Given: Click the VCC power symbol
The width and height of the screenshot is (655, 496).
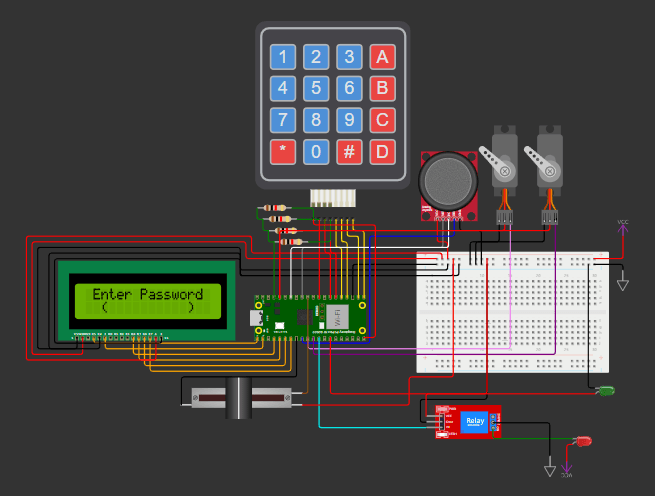Looking at the screenshot, I should 622,226.
